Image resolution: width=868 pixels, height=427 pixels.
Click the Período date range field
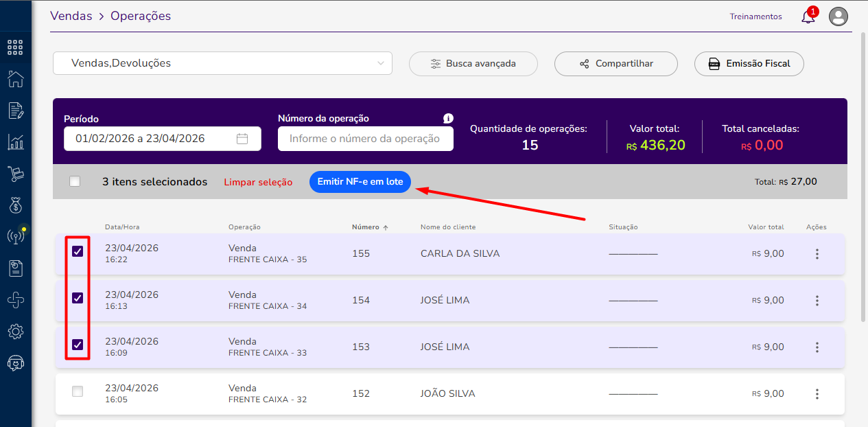163,139
